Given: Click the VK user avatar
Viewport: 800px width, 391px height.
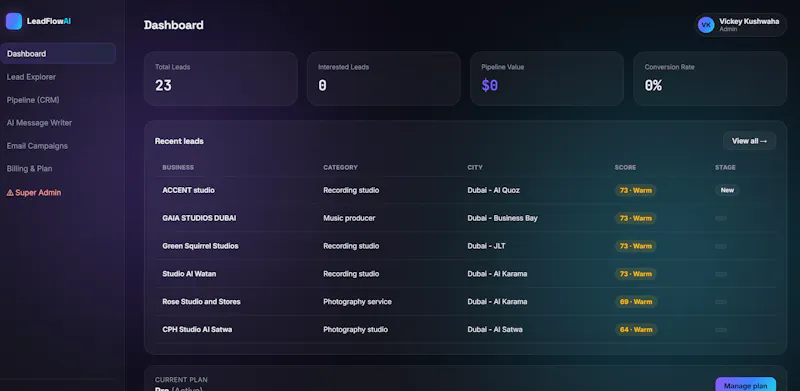Looking at the screenshot, I should pos(706,25).
